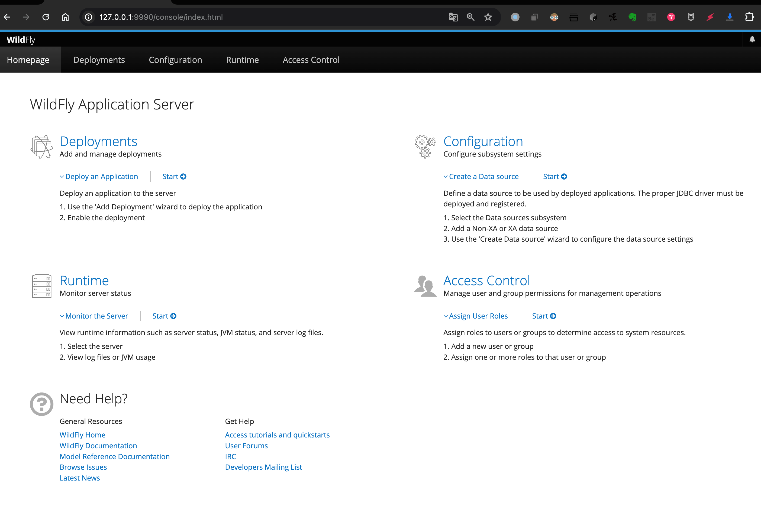761x532 pixels.
Task: Open the browser extensions puzzle icon
Action: [749, 17]
